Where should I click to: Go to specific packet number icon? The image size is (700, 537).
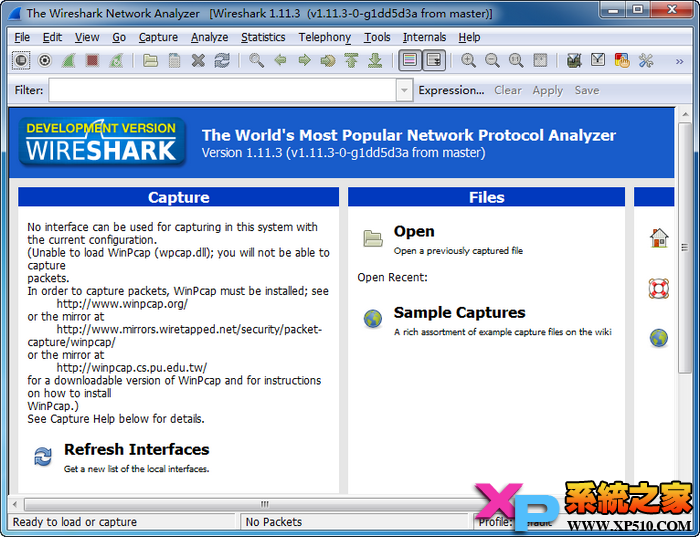(328, 60)
